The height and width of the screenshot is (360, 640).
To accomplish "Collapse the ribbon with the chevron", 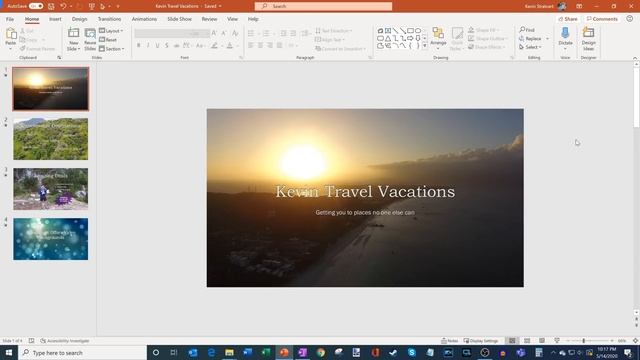I will 635,58.
